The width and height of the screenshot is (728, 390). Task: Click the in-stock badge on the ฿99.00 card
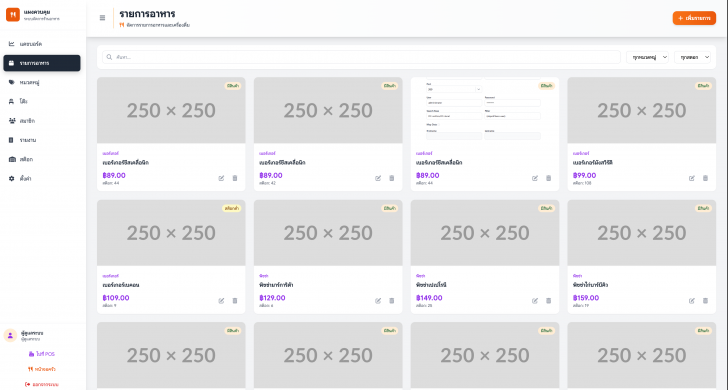click(703, 86)
